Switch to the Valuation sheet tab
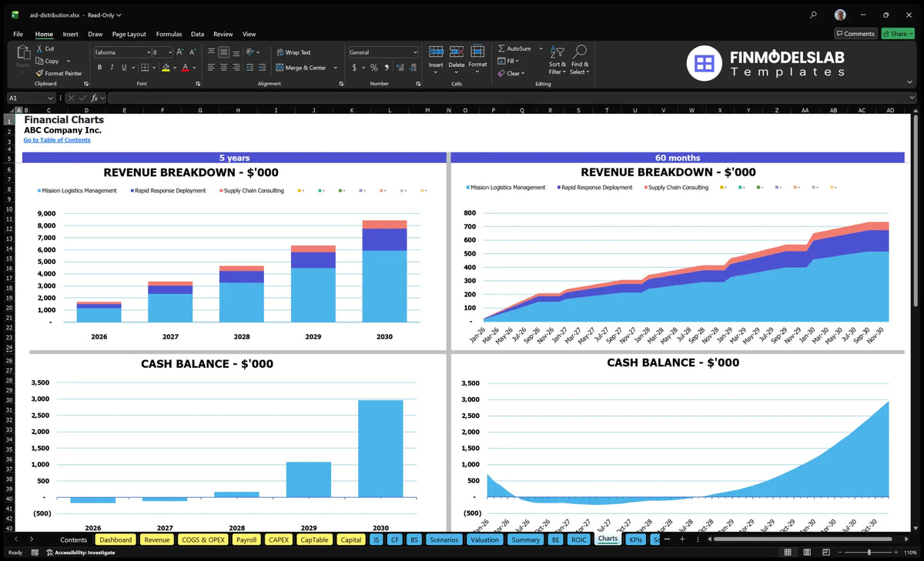The image size is (924, 561). coord(484,539)
